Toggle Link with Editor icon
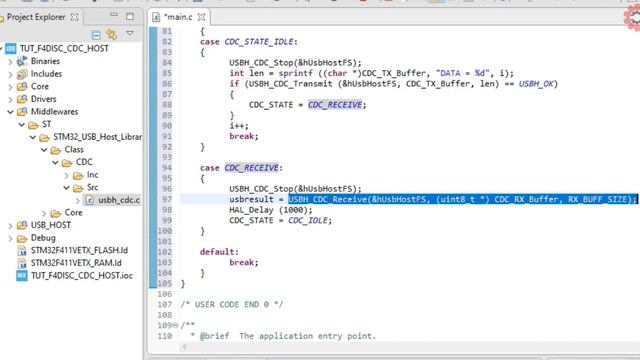 pos(111,34)
